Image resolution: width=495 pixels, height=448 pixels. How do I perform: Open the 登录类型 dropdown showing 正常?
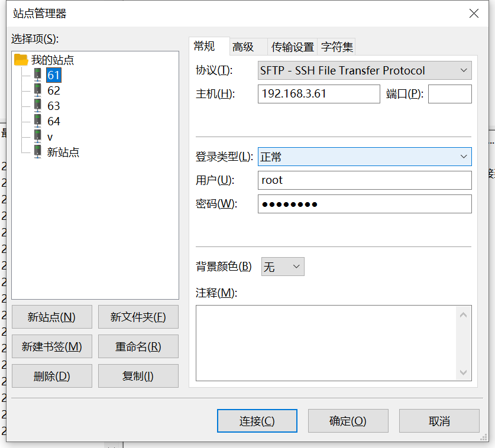pos(365,157)
